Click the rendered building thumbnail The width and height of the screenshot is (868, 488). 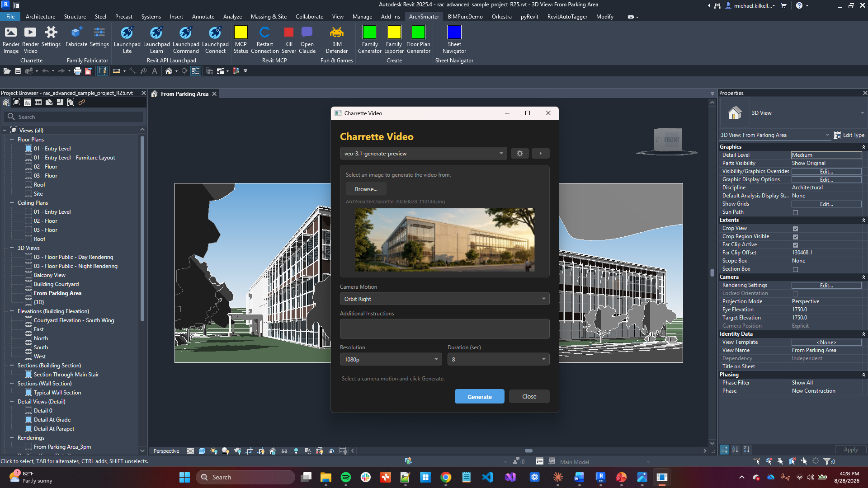click(444, 240)
